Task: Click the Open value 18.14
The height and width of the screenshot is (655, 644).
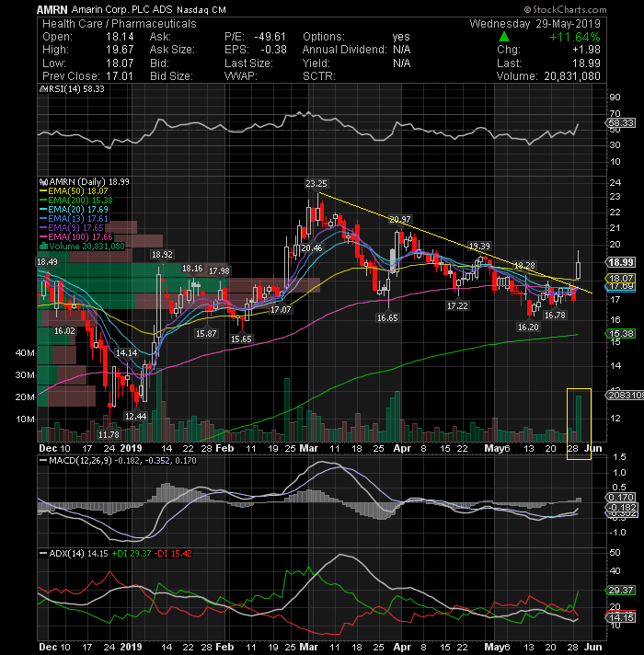Action: pos(120,37)
